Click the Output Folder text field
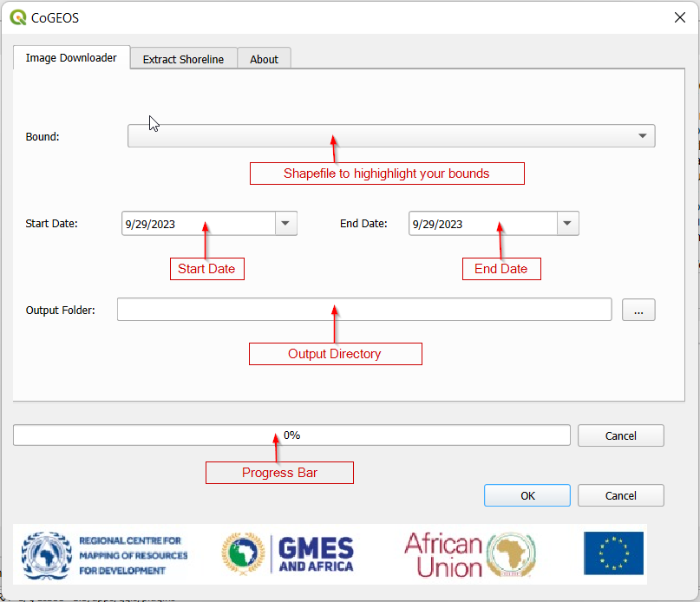This screenshot has width=700, height=602. pyautogui.click(x=364, y=310)
